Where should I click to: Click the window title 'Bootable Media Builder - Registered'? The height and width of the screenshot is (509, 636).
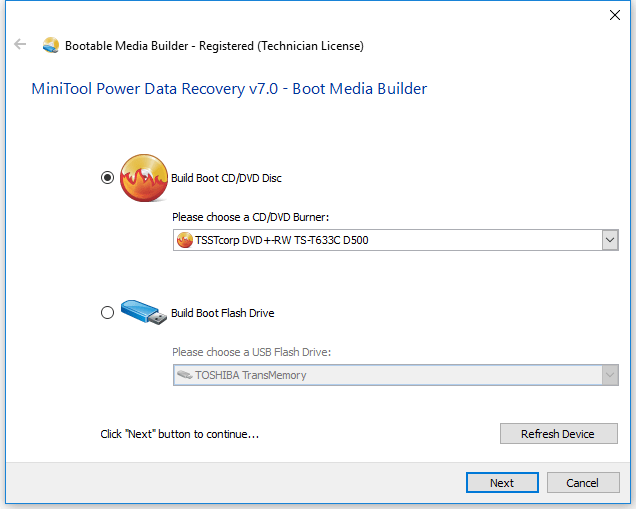214,46
